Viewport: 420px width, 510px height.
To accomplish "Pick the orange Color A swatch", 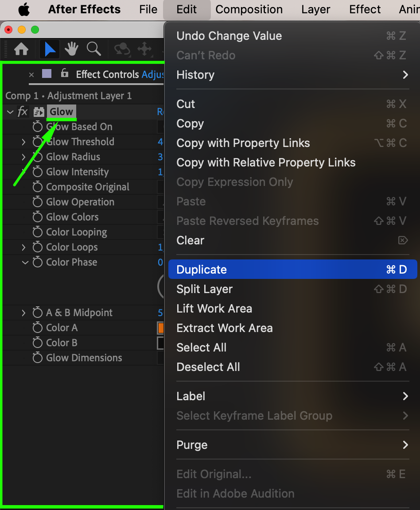I will pyautogui.click(x=160, y=328).
